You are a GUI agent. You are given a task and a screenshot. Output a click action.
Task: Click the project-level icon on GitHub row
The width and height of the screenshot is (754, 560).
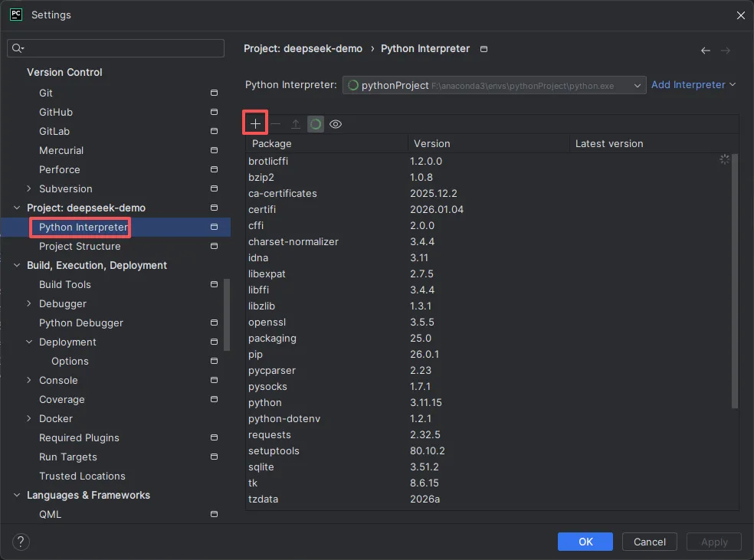click(214, 112)
